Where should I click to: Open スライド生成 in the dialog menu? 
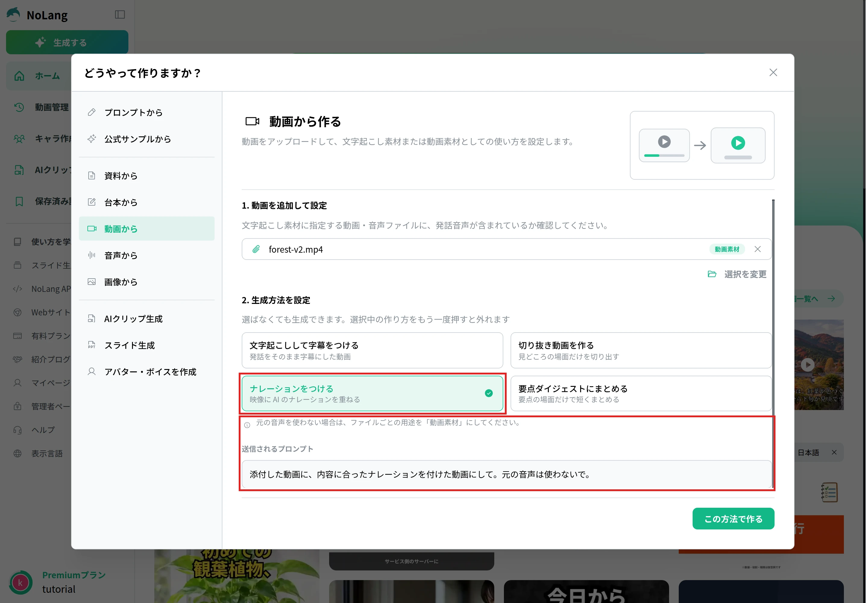point(146,345)
